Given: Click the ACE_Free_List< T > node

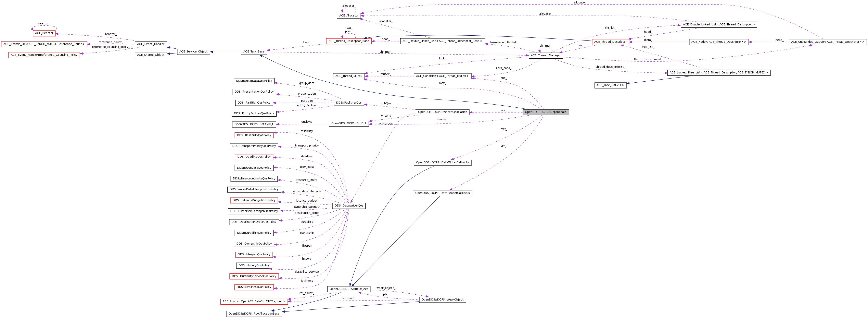Looking at the screenshot, I should [x=610, y=85].
